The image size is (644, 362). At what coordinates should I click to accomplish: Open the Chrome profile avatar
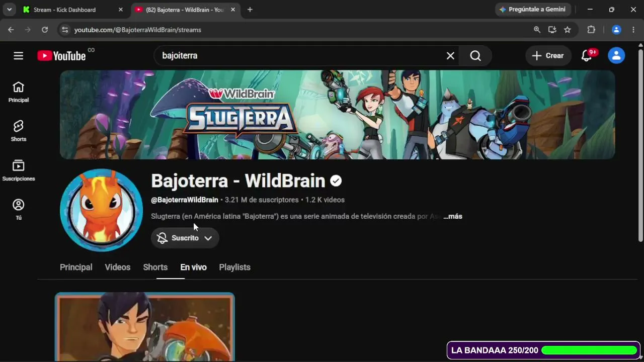click(616, 30)
